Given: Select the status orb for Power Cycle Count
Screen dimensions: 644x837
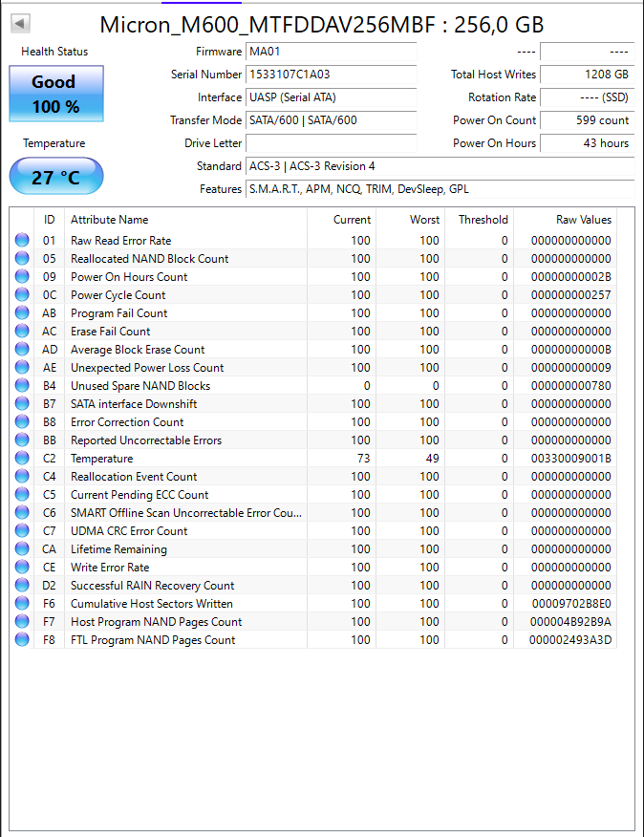Looking at the screenshot, I should click(22, 294).
